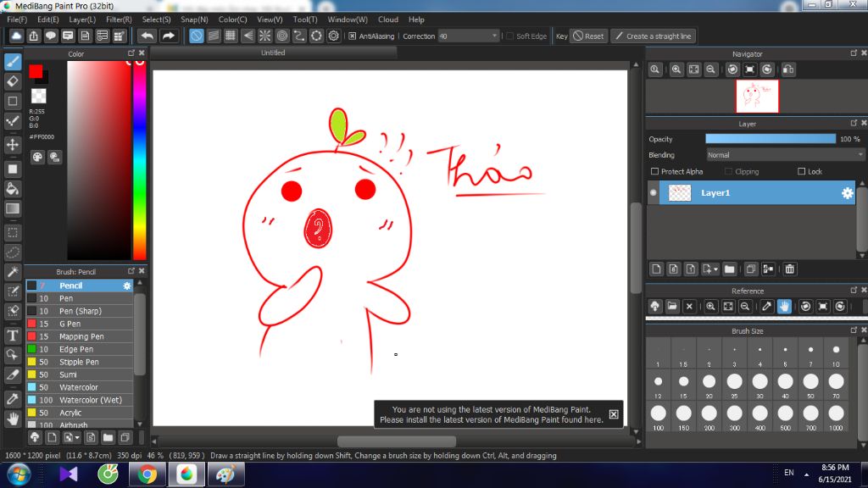Viewport: 868px width, 488px height.
Task: Select the Watercolor (Wet) brush
Action: click(x=80, y=400)
